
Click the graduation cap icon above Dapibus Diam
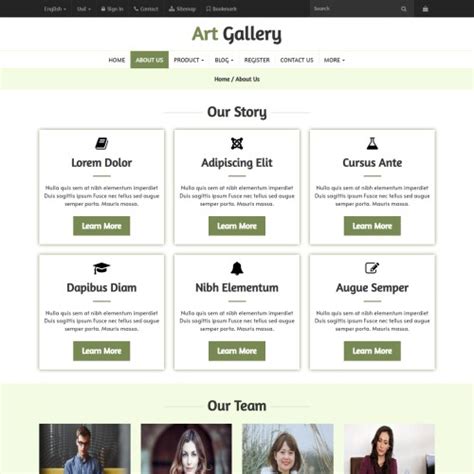tap(102, 268)
